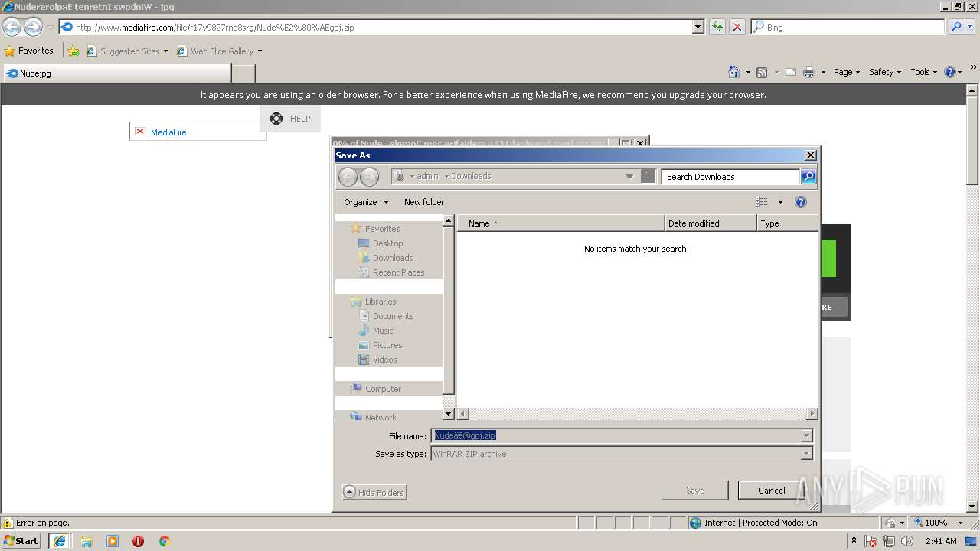
Task: Click the New folder button
Action: pos(424,202)
